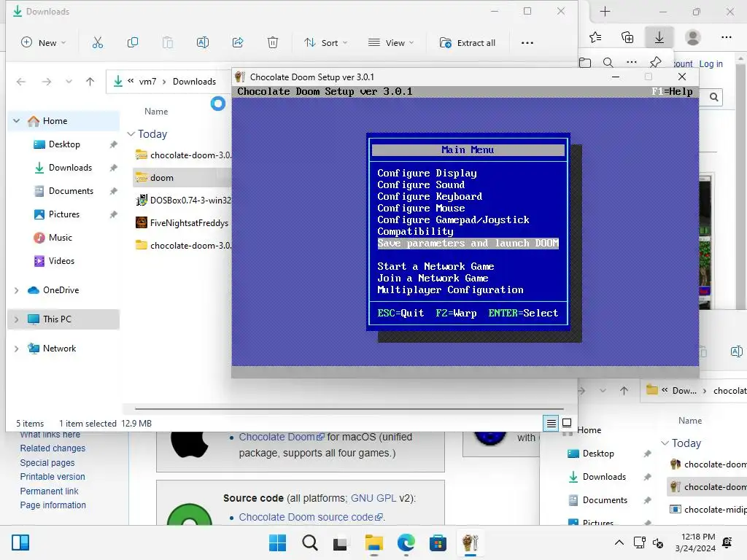This screenshot has height=560, width=747.
Task: Select Downloads in the front Explorer sidebar
Action: pos(70,168)
